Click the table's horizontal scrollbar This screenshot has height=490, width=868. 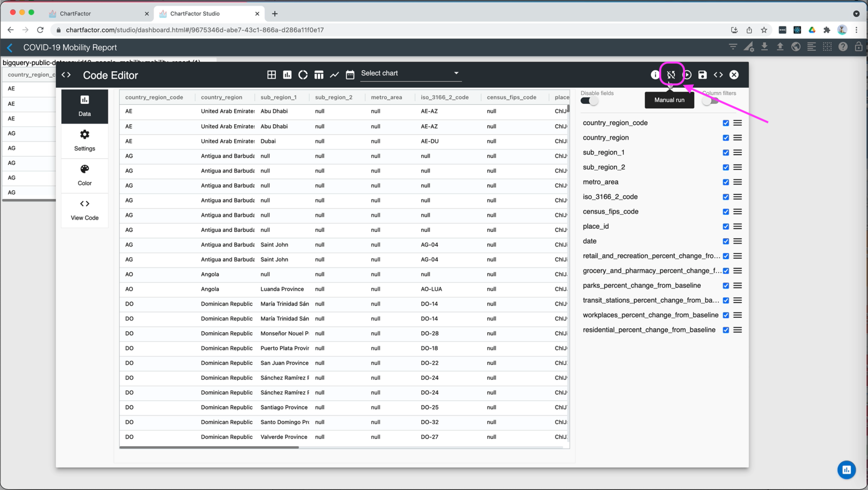coord(209,447)
